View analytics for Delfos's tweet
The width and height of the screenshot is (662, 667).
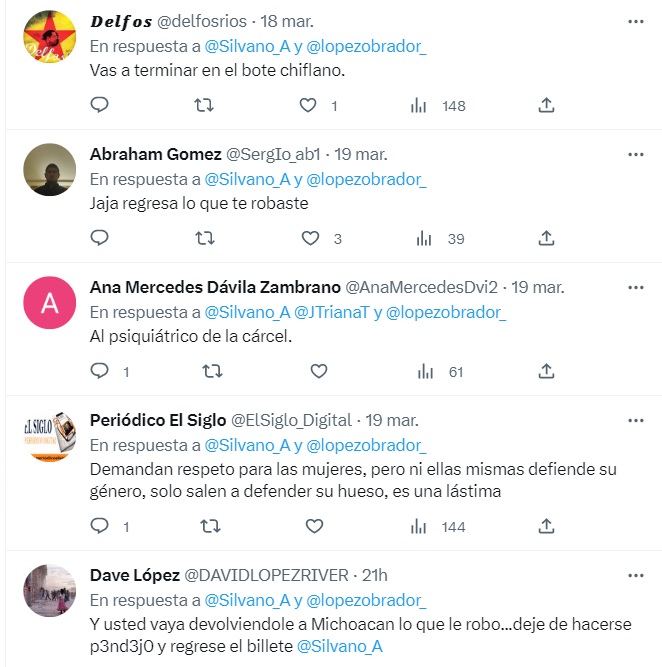point(421,105)
